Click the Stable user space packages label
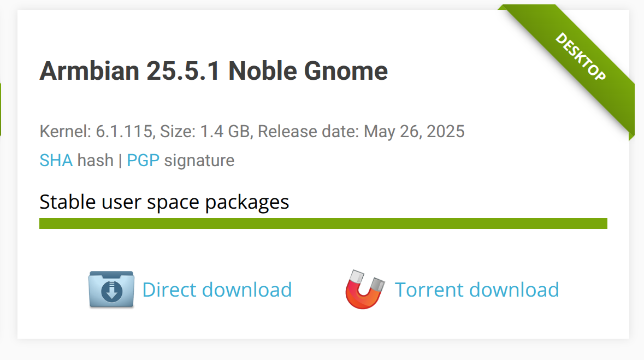 (164, 202)
